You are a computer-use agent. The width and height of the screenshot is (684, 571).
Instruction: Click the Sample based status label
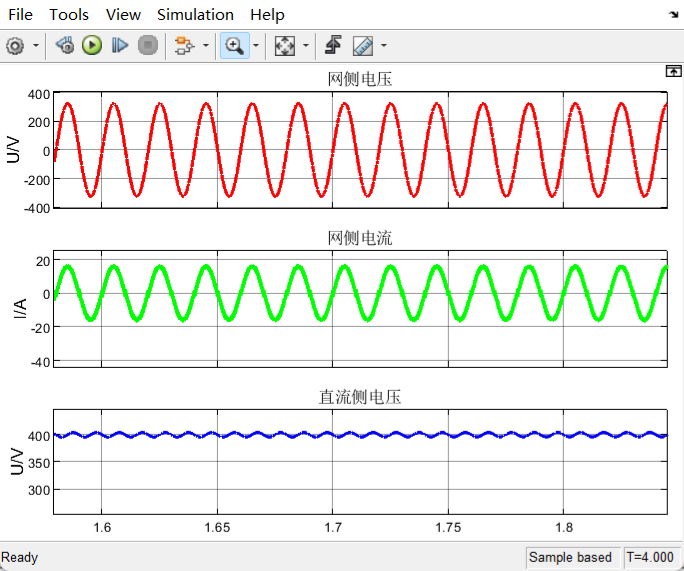[570, 557]
